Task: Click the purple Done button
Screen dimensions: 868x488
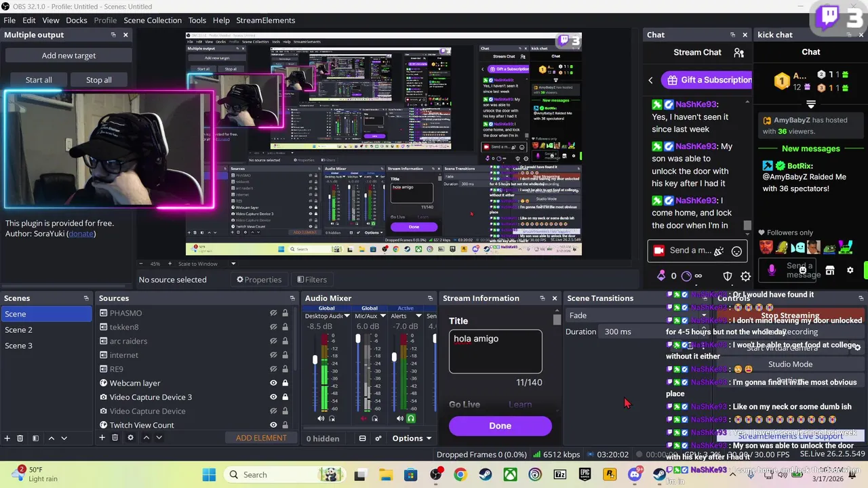Action: (500, 426)
